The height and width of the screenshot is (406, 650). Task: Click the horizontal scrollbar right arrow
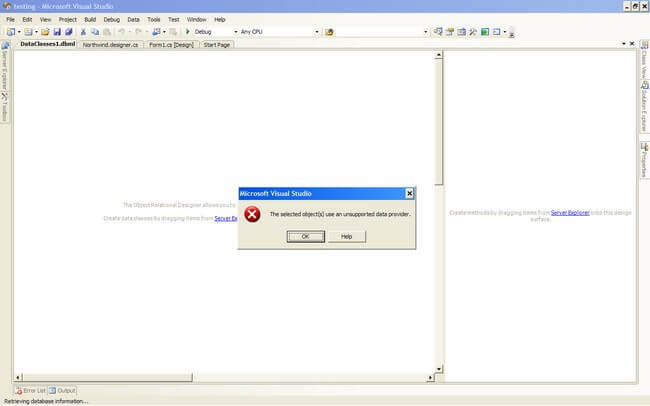(x=430, y=377)
